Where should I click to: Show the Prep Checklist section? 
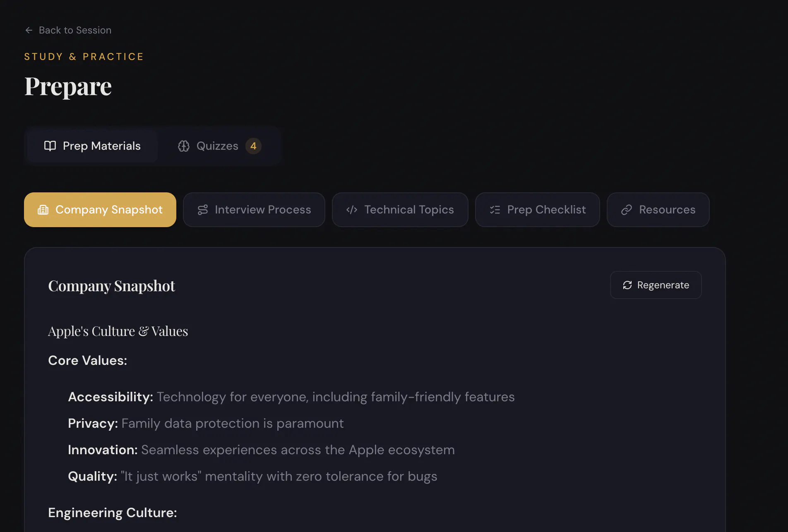coord(538,210)
